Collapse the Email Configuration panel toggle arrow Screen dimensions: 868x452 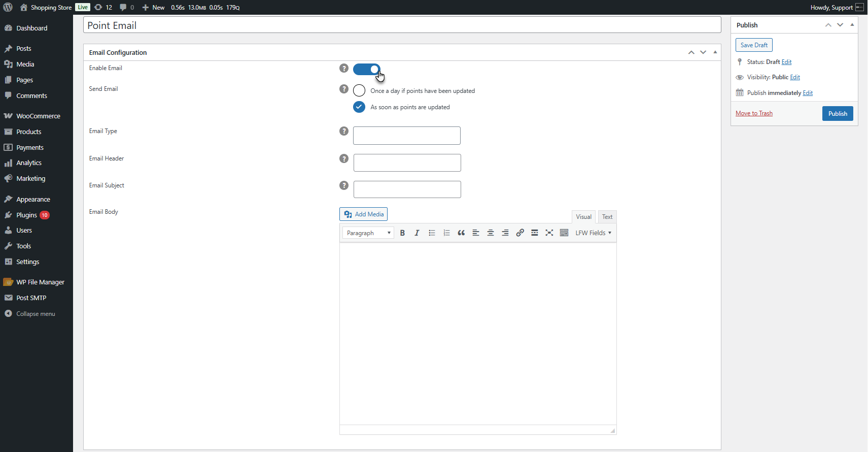[x=715, y=52]
